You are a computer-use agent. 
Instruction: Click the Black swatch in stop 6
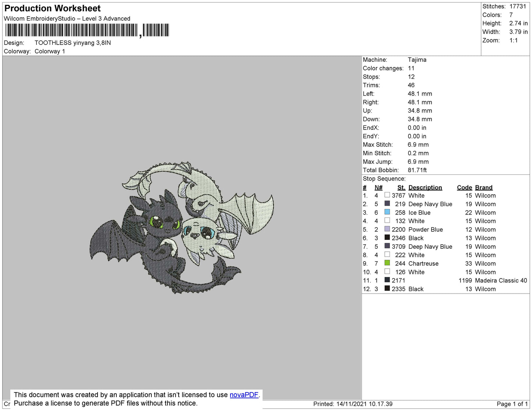[x=387, y=238]
